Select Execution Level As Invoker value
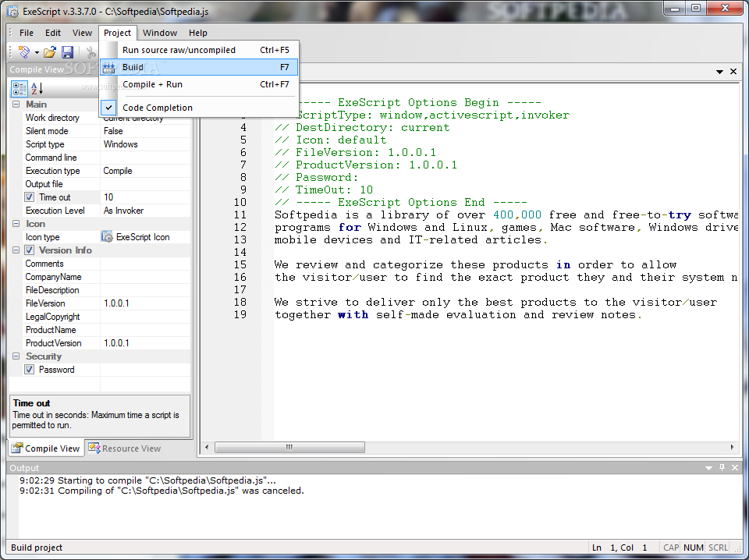This screenshot has width=749, height=560. pyautogui.click(x=146, y=211)
